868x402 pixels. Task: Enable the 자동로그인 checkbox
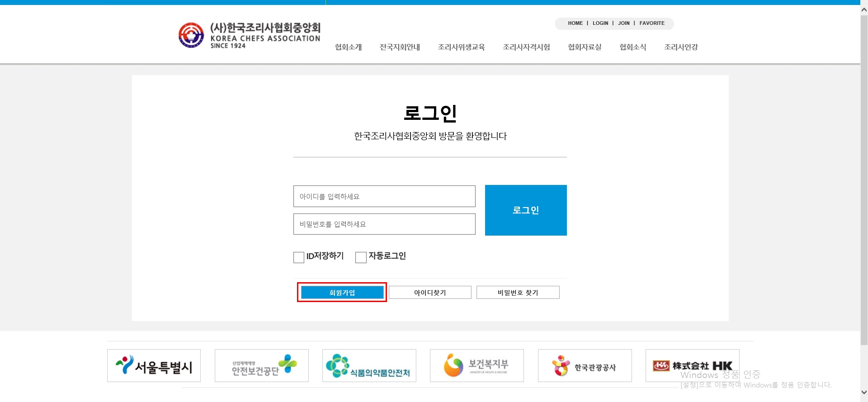pyautogui.click(x=361, y=257)
